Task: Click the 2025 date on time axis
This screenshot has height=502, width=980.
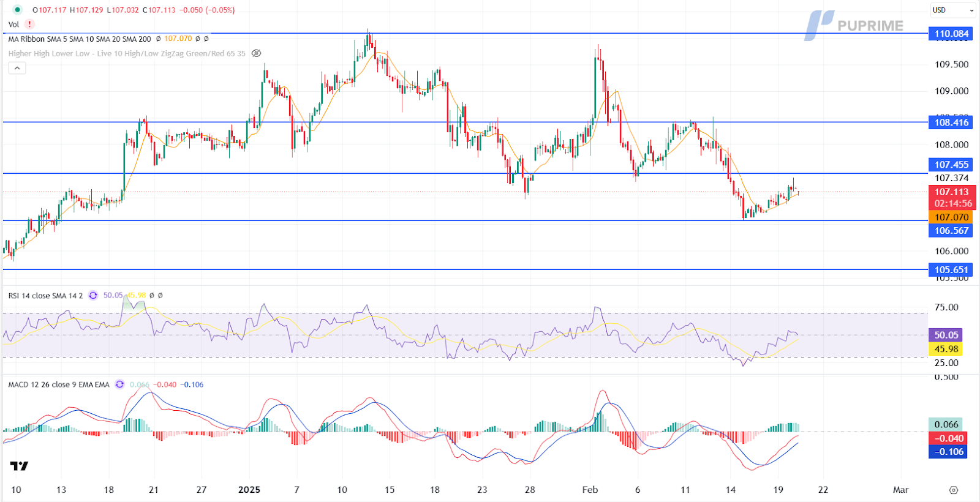Action: pos(249,490)
